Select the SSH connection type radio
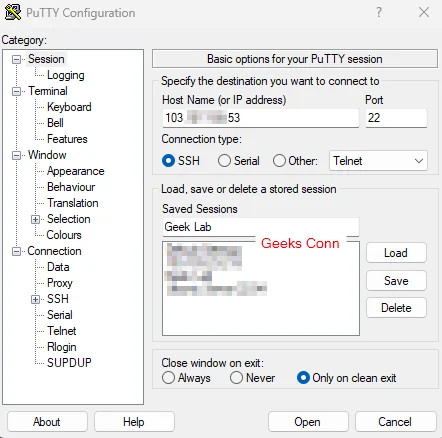 [168, 161]
